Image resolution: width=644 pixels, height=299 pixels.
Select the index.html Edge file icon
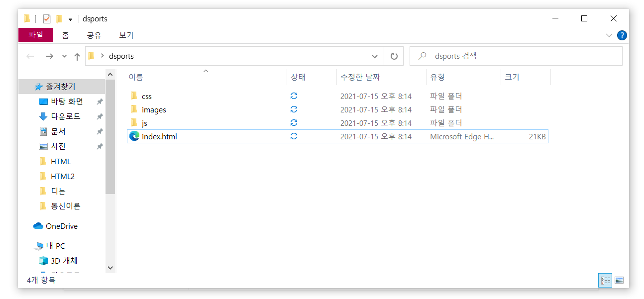[134, 136]
